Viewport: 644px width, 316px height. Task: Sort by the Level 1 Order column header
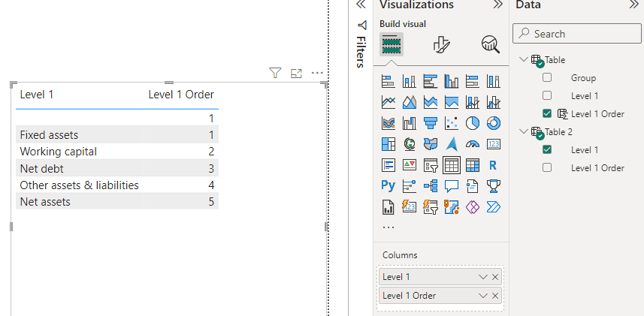[181, 95]
